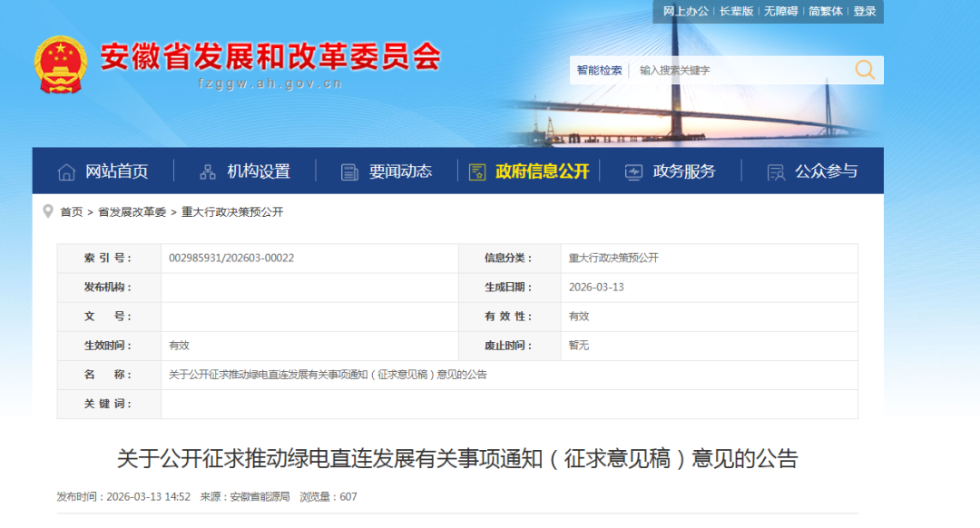Click the orange search magnifier icon
The width and height of the screenshot is (980, 528).
tap(865, 70)
